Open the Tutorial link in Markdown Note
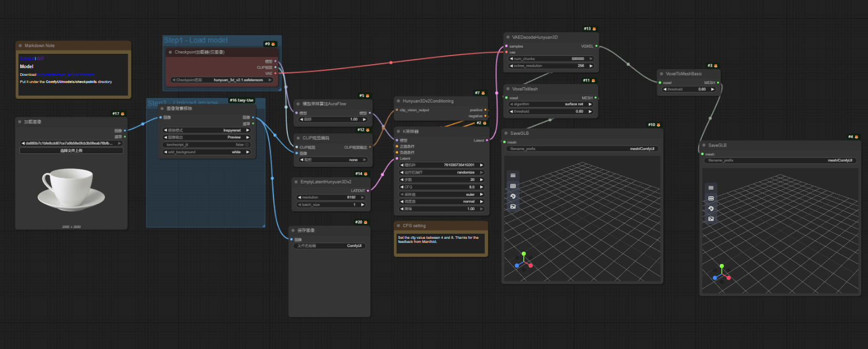868x349 pixels. click(x=27, y=58)
